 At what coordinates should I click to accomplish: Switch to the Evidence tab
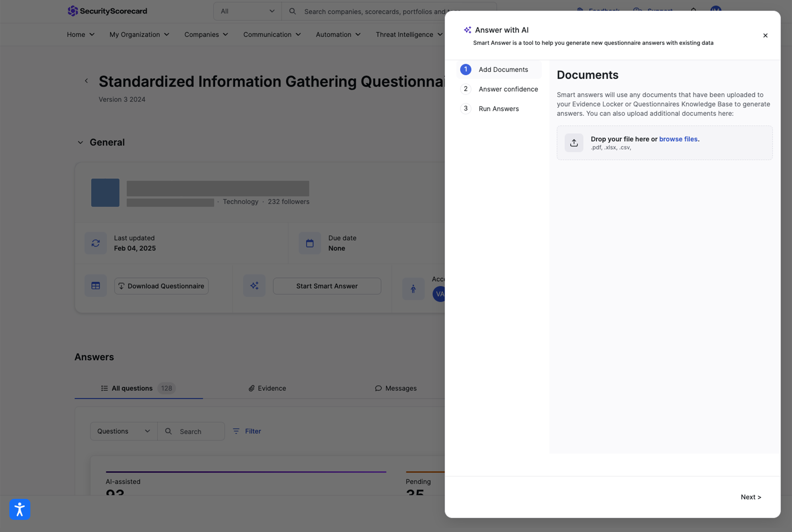267,388
